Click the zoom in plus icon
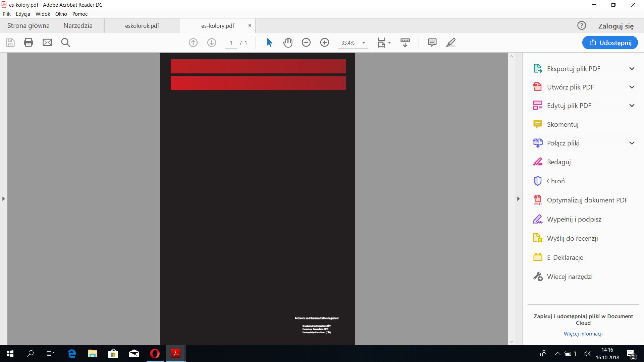 (x=324, y=43)
